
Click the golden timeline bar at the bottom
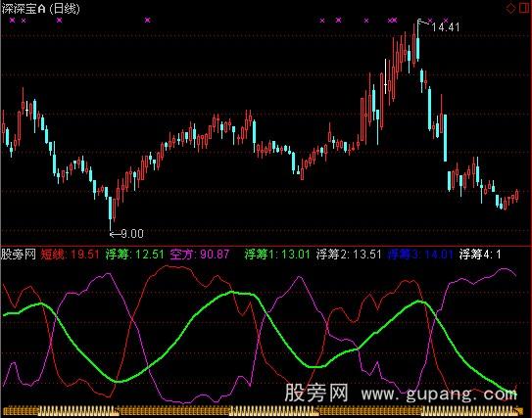coord(264,411)
